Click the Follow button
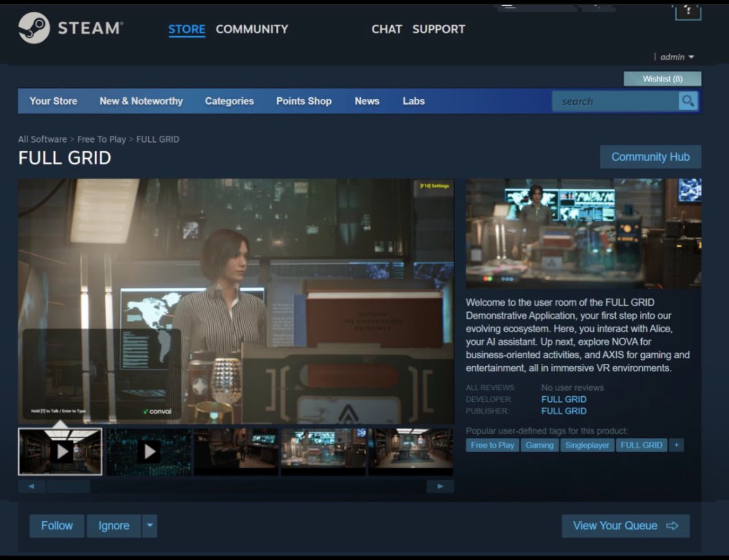 pos(57,526)
